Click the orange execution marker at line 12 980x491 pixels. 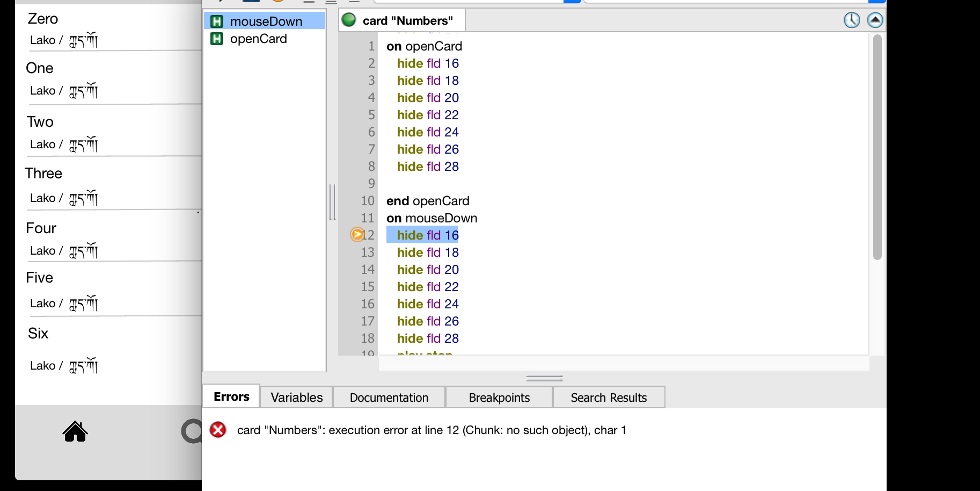[356, 235]
